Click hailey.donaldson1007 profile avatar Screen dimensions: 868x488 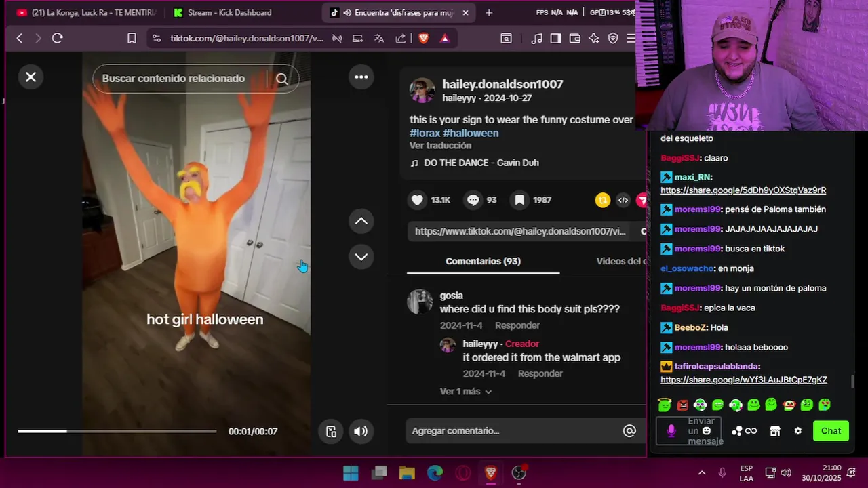[422, 90]
